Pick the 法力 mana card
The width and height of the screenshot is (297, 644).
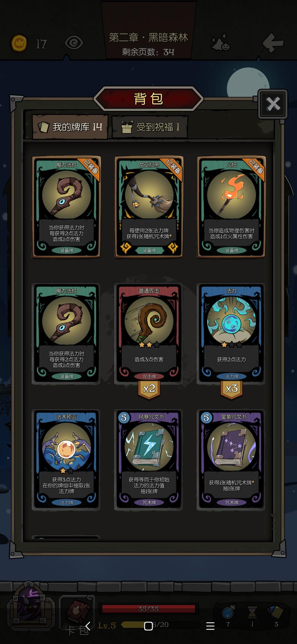pos(231,333)
